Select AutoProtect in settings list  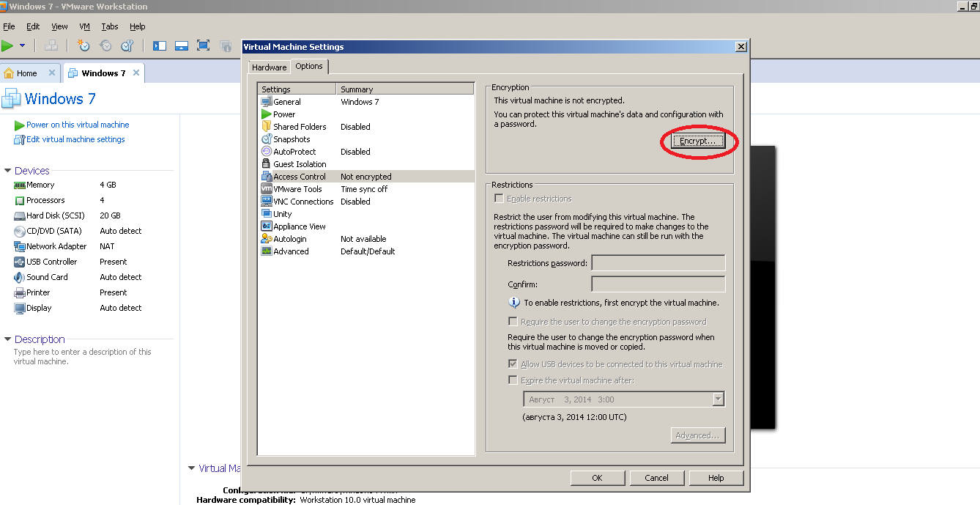coord(367,152)
